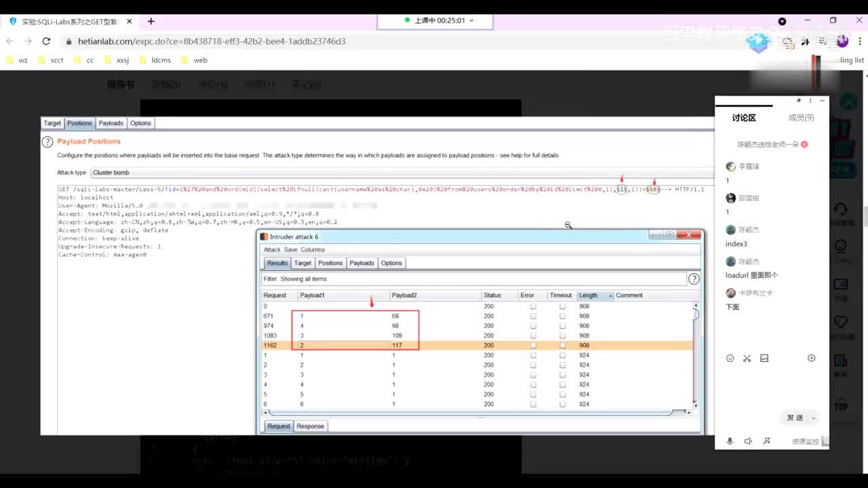Expand the send button options arrow
The image size is (868, 488).
pyautogui.click(x=814, y=418)
